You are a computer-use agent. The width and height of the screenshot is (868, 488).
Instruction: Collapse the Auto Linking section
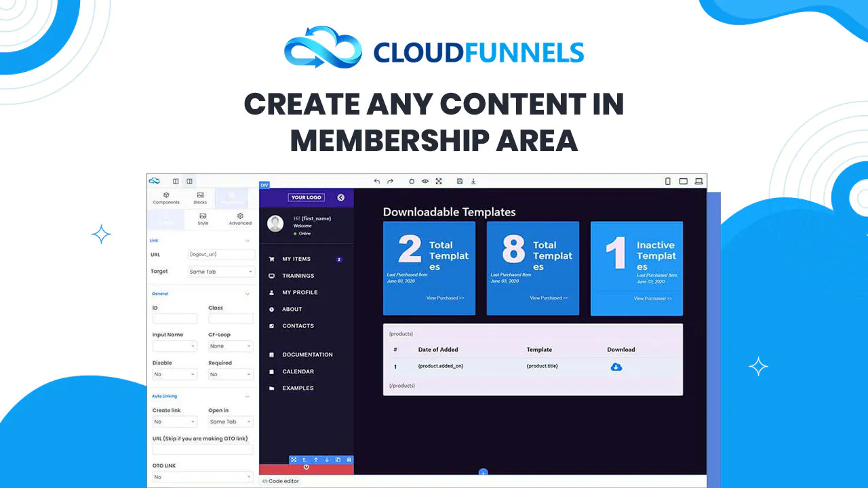247,396
